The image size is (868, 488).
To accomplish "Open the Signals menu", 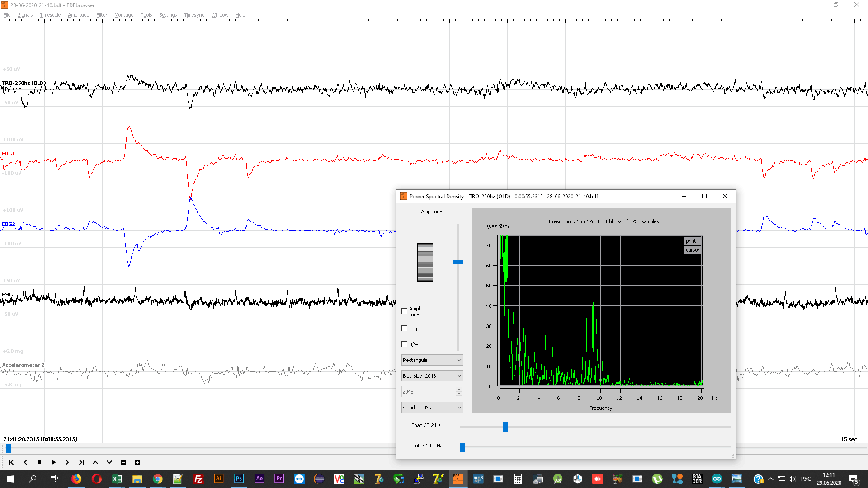I will coord(25,15).
